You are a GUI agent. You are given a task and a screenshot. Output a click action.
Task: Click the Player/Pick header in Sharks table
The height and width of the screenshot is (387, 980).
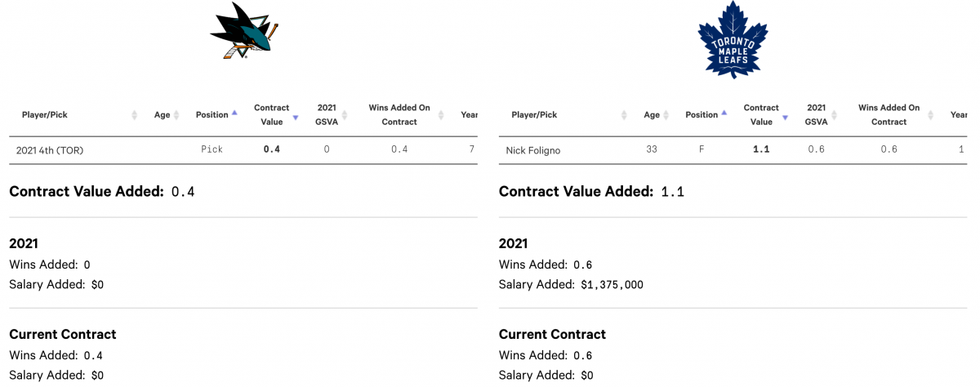44,115
